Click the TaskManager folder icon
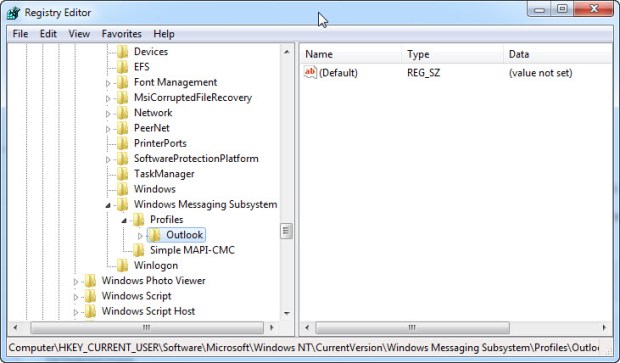Image resolution: width=620 pixels, height=363 pixels. click(122, 174)
